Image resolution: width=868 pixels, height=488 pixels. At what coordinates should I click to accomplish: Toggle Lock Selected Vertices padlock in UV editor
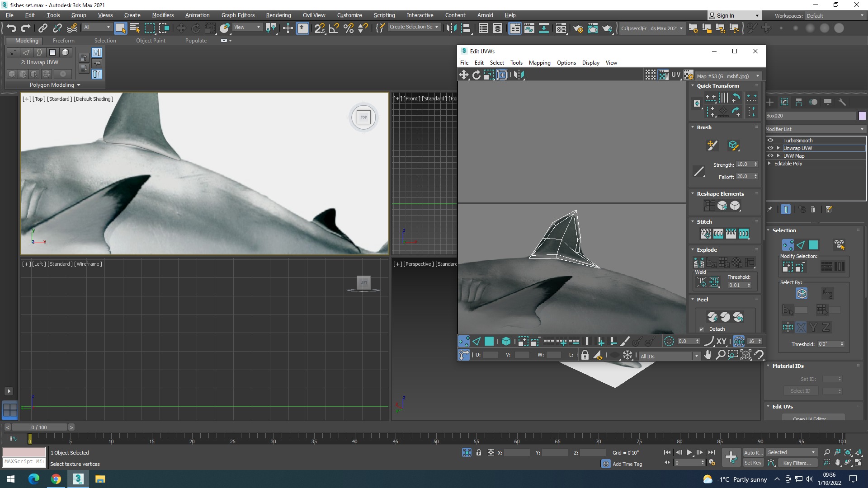point(585,355)
